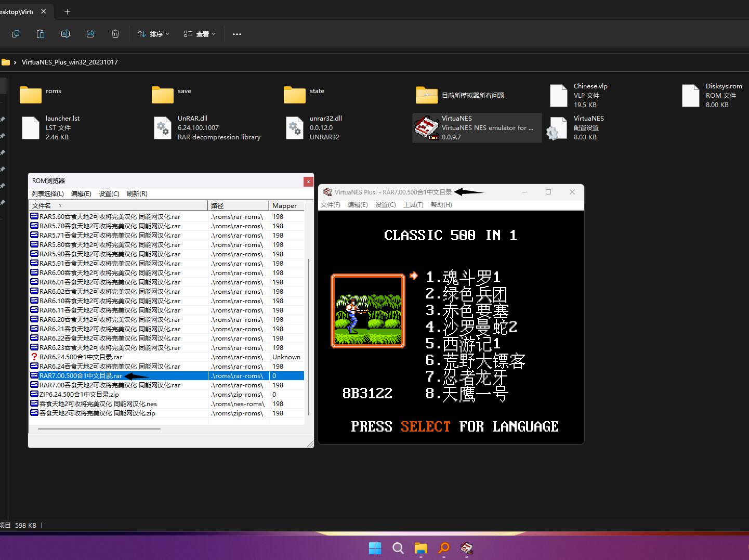This screenshot has height=560, width=749.
Task: Click the paste icon in Explorer toolbar
Action: pyautogui.click(x=41, y=34)
